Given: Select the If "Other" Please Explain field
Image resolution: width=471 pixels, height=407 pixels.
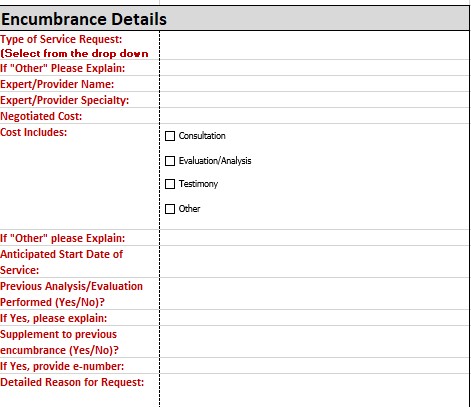Looking at the screenshot, I should 314,68.
